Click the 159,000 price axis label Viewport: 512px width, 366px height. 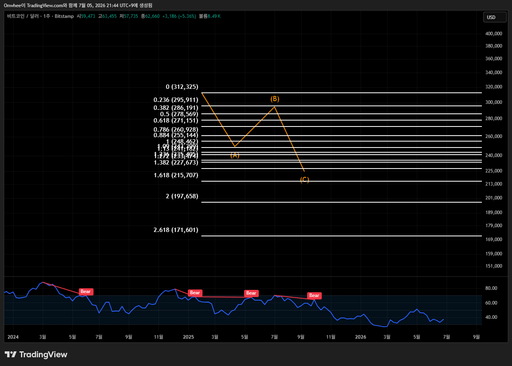(x=494, y=254)
